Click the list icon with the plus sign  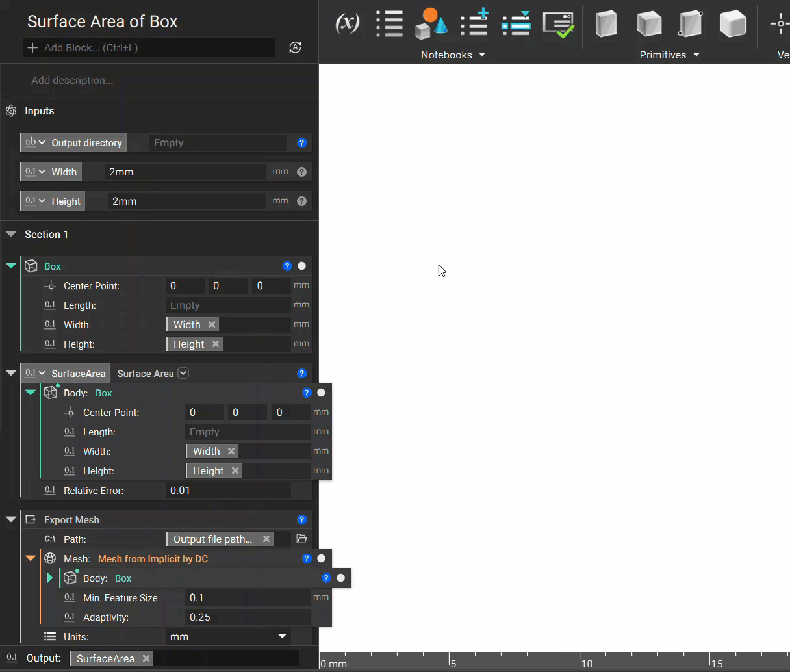[474, 23]
